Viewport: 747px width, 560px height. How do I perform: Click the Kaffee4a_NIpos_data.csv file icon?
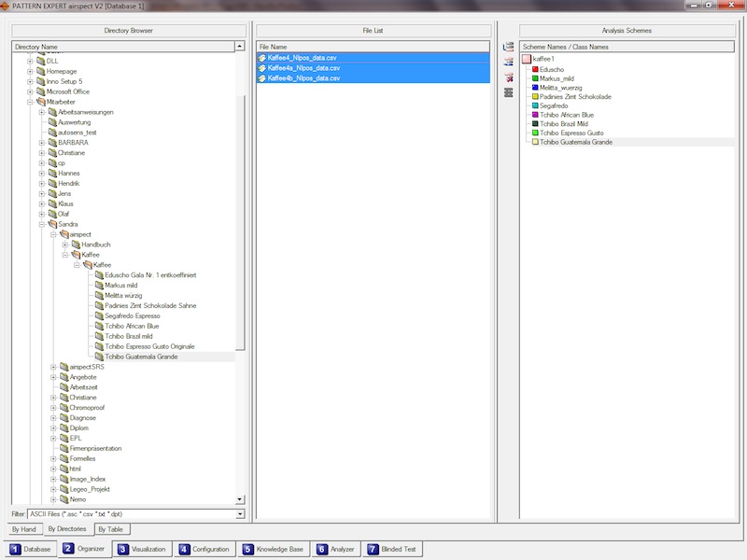coord(262,68)
